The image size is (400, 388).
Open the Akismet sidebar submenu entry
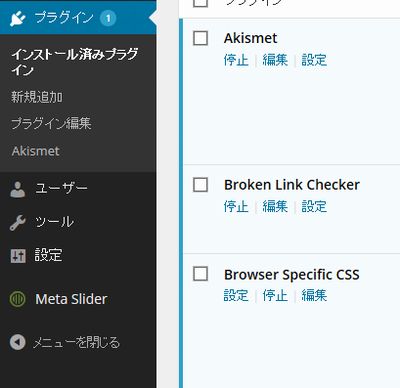pos(36,151)
